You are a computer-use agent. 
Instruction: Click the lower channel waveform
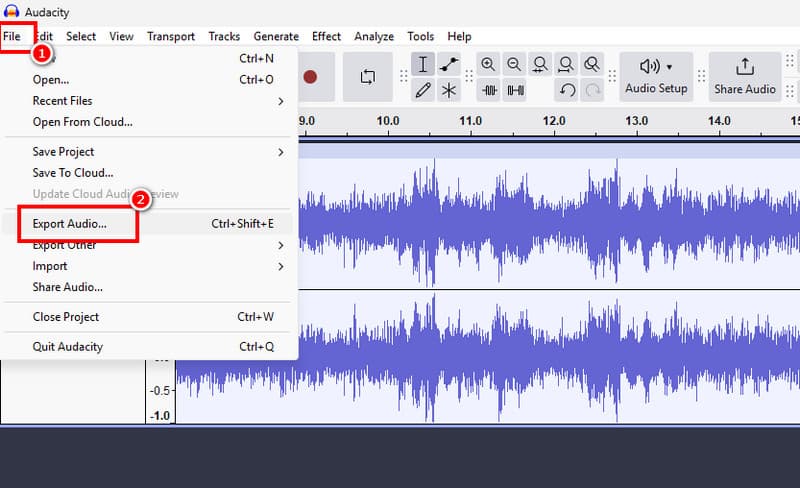coord(549,356)
